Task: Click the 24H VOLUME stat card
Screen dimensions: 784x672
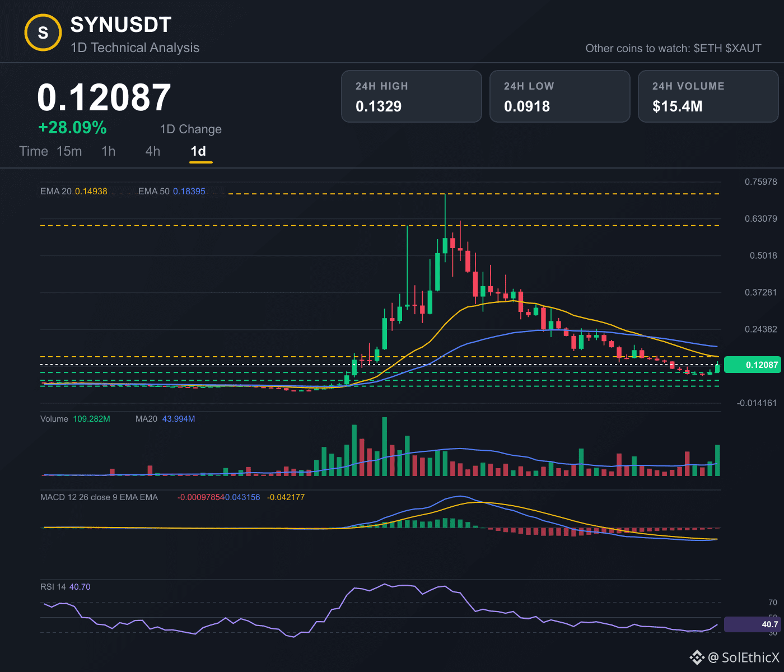Action: click(708, 96)
